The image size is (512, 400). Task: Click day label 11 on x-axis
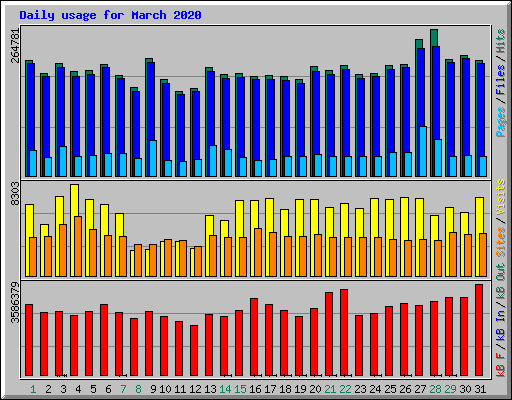coord(180,389)
